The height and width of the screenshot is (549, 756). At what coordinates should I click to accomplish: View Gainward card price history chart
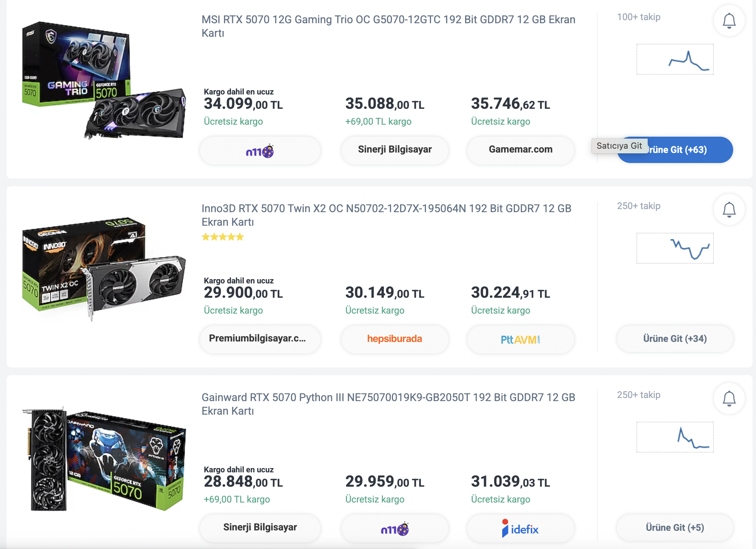675,437
